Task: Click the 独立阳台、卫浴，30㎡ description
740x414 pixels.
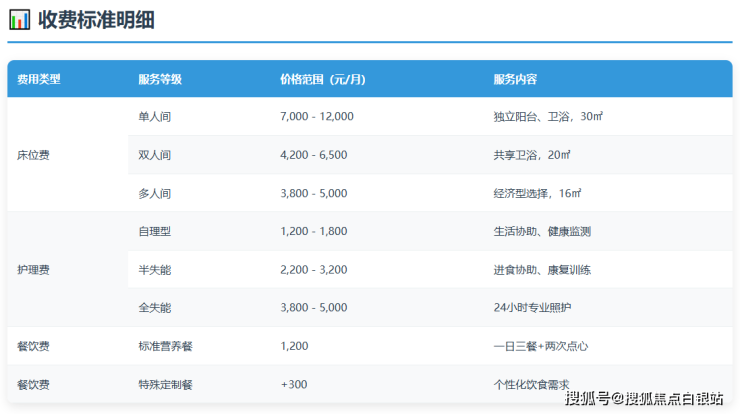Action: pos(548,117)
